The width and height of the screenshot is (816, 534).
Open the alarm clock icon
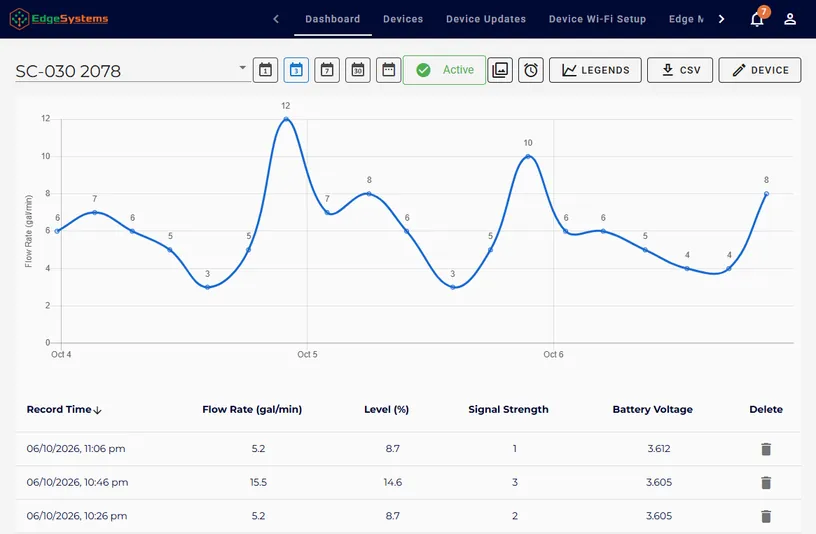click(531, 70)
